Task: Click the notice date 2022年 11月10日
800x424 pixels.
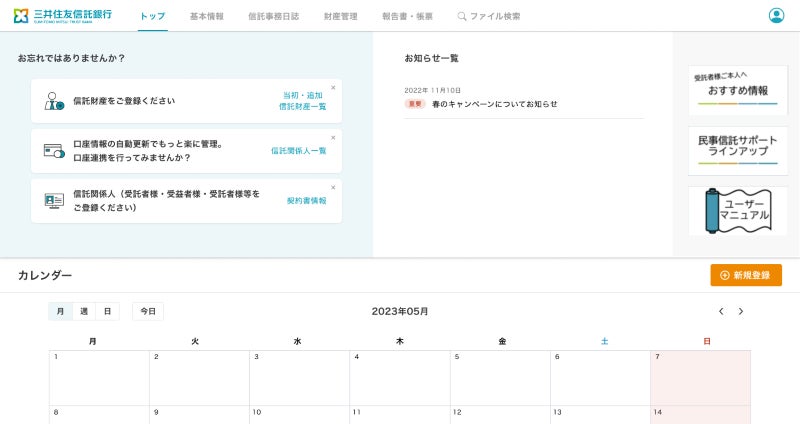Action: click(433, 90)
